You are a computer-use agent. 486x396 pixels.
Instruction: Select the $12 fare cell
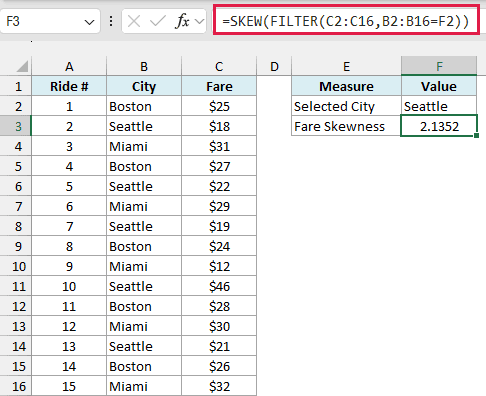(219, 266)
